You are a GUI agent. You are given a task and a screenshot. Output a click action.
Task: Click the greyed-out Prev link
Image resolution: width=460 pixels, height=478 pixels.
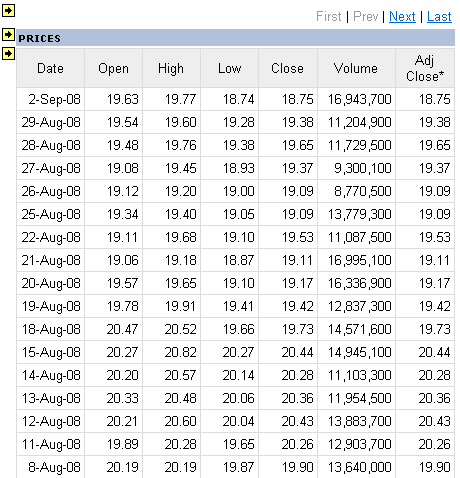pos(366,16)
